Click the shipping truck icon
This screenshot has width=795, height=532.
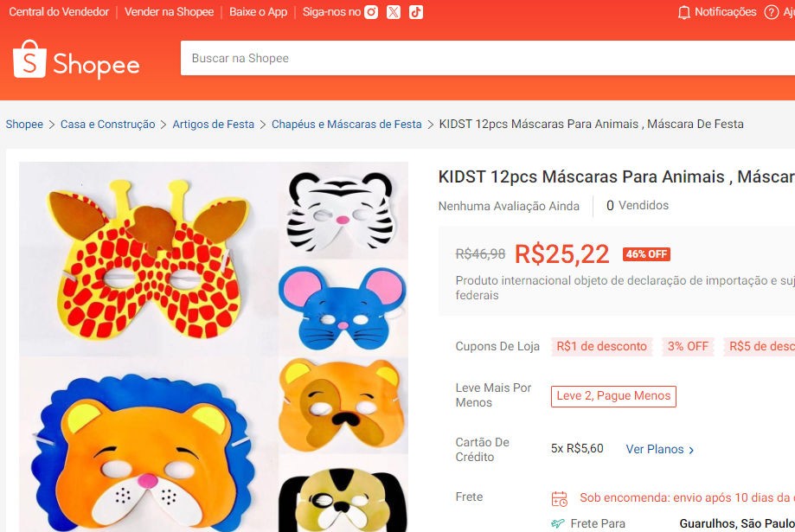559,523
